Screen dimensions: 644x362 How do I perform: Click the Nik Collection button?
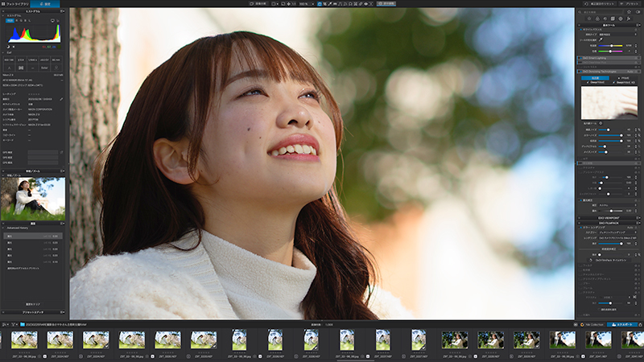[592, 324]
